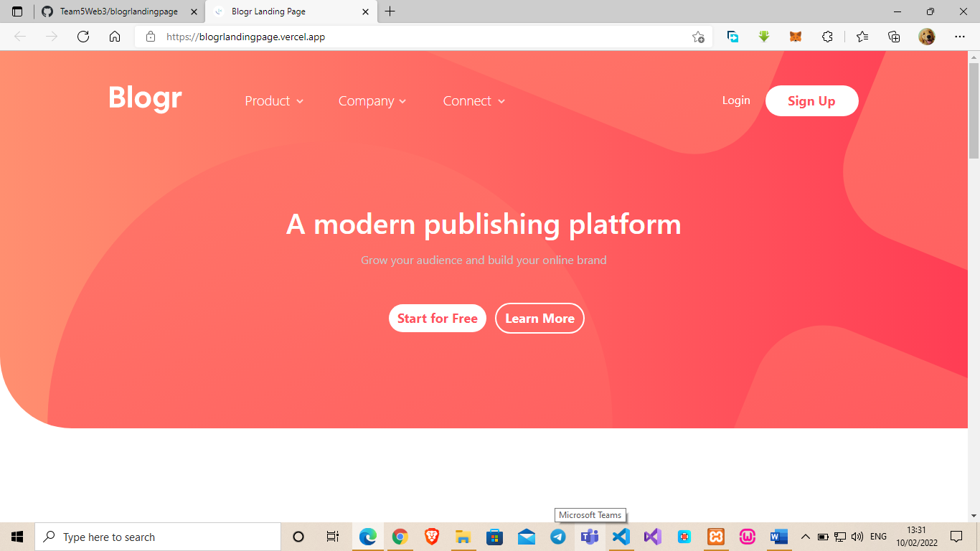Open Cortana circle icon
Image resolution: width=980 pixels, height=551 pixels.
coord(298,537)
